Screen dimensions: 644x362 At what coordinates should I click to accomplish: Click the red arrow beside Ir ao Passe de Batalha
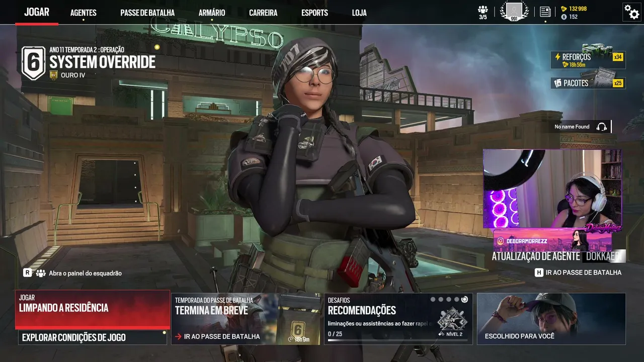click(x=178, y=336)
